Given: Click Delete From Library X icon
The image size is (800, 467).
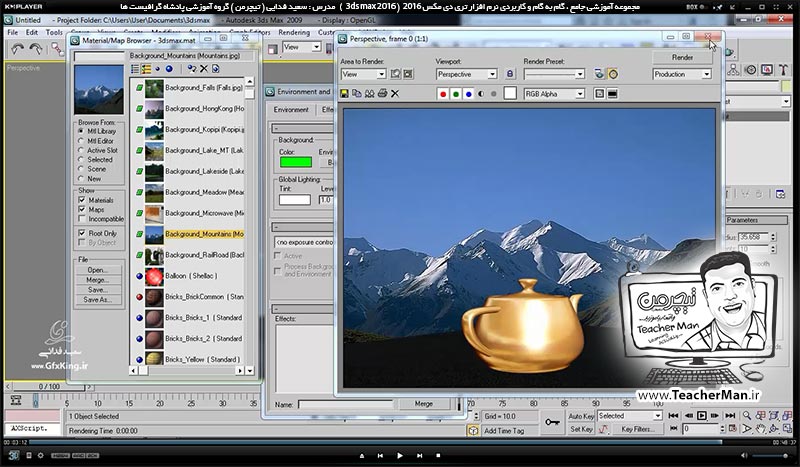Looking at the screenshot, I should pyautogui.click(x=204, y=69).
